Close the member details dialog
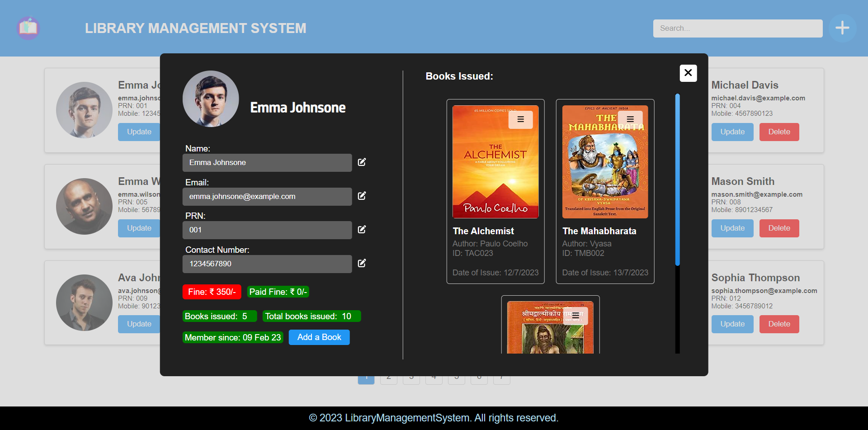The height and width of the screenshot is (430, 868). [688, 73]
